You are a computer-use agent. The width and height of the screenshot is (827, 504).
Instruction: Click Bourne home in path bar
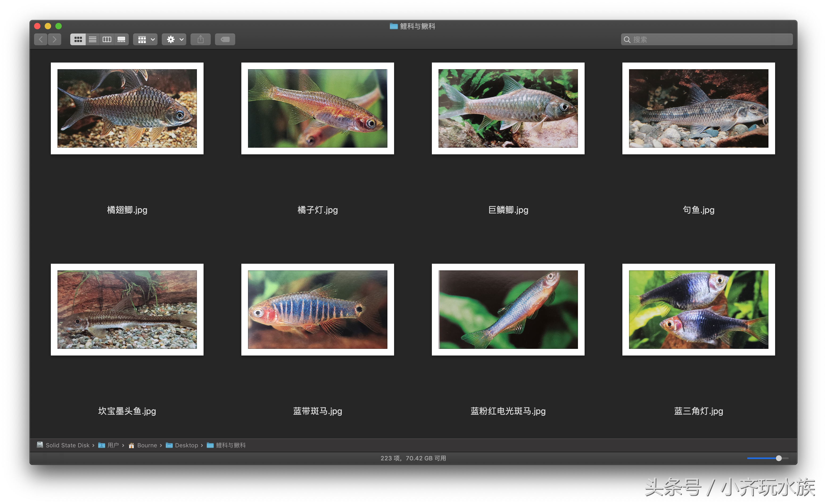click(x=143, y=445)
